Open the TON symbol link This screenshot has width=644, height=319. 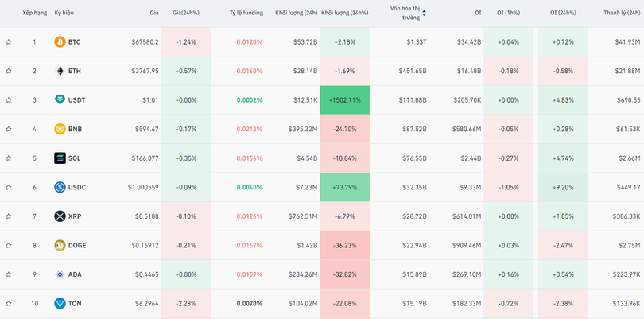click(x=74, y=304)
